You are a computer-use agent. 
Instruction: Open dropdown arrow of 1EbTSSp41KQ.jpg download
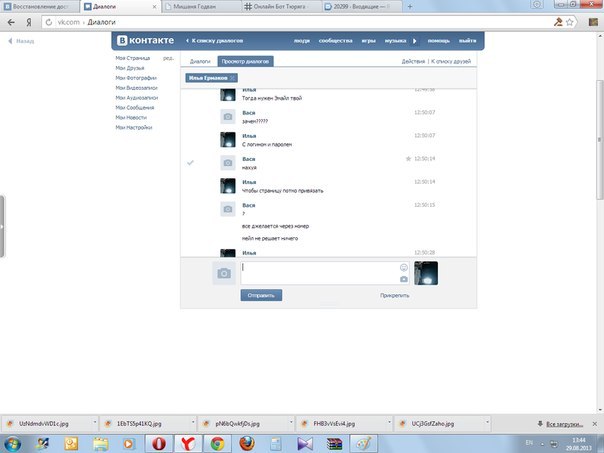tap(193, 423)
